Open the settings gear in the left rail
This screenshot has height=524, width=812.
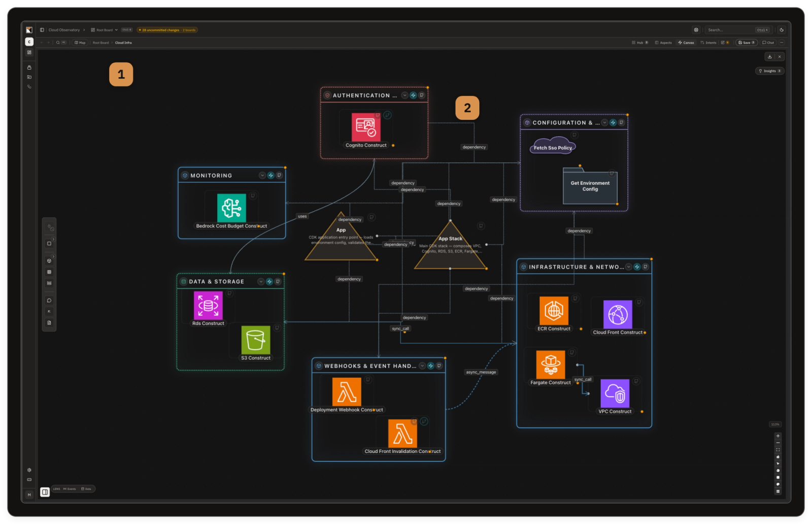pyautogui.click(x=29, y=470)
